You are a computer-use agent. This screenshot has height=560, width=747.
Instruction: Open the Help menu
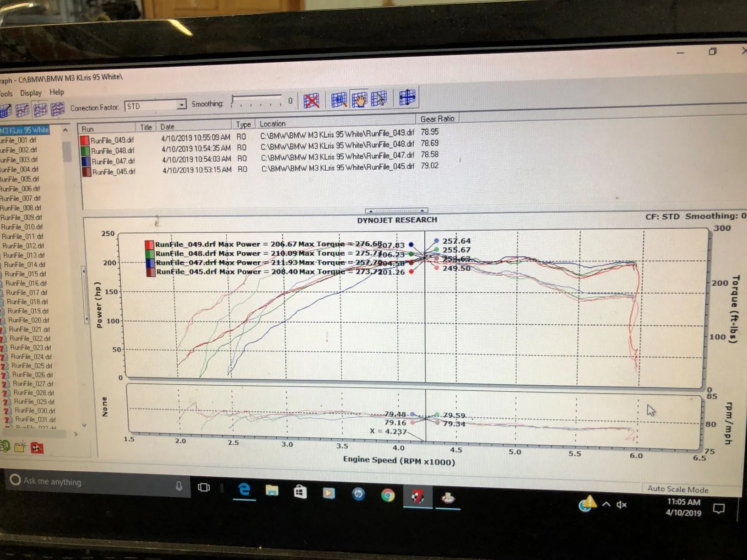pyautogui.click(x=57, y=92)
